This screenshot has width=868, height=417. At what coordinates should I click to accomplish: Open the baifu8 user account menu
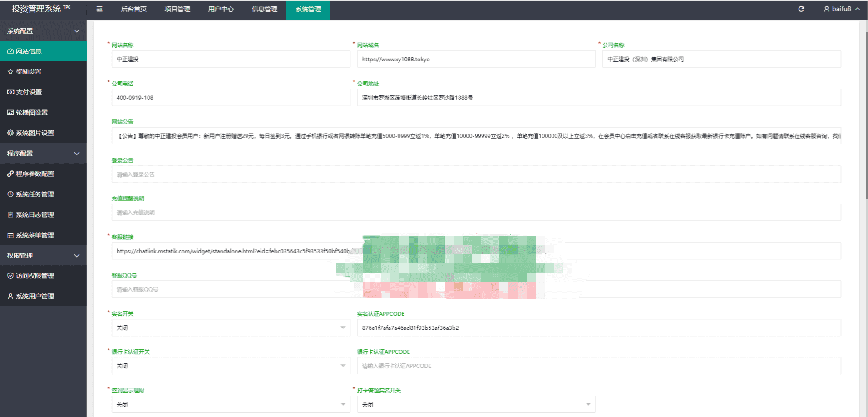[x=841, y=9]
